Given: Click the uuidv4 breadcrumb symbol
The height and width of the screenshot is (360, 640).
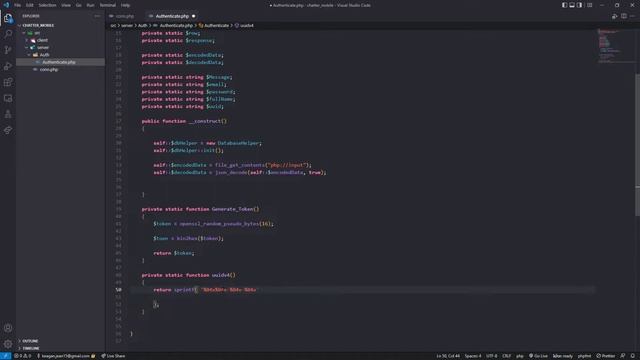Looking at the screenshot, I should click(244, 25).
